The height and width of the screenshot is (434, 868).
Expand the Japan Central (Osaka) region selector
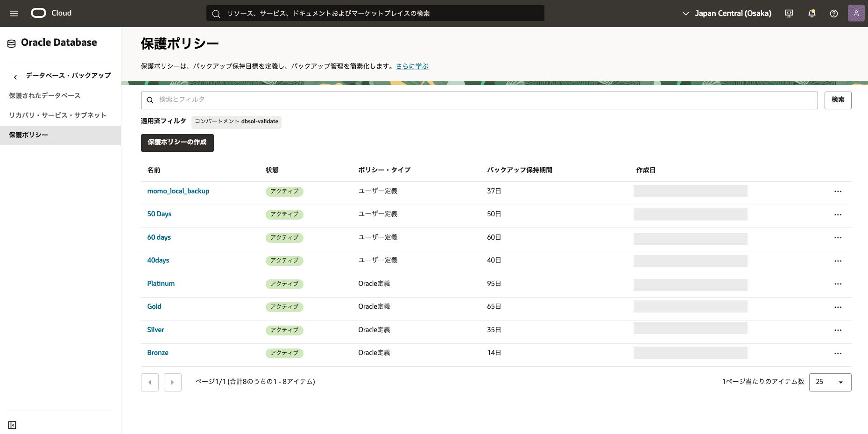tap(727, 14)
